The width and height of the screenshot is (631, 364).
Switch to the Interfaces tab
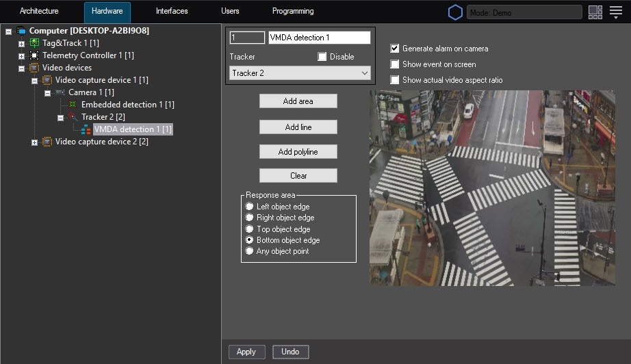[x=172, y=11]
